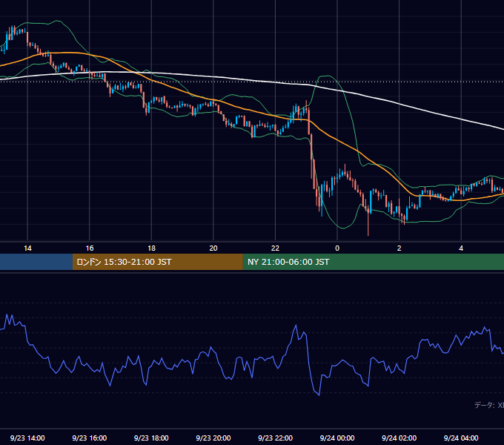Image resolution: width=504 pixels, height=445 pixels.
Task: Click the 4 hour label on price chart axis
Action: tap(461, 248)
